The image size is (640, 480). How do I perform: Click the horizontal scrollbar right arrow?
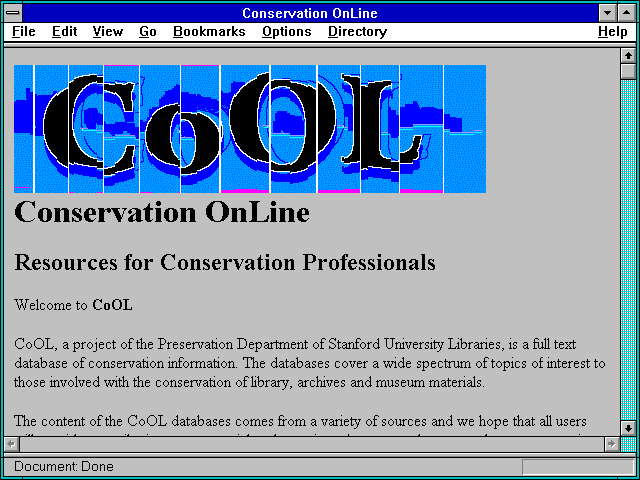click(611, 444)
